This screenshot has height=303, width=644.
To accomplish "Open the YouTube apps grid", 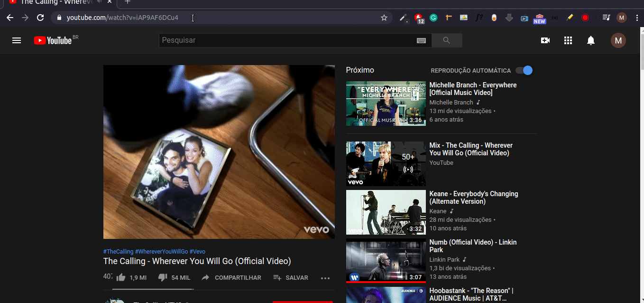I will pos(568,40).
